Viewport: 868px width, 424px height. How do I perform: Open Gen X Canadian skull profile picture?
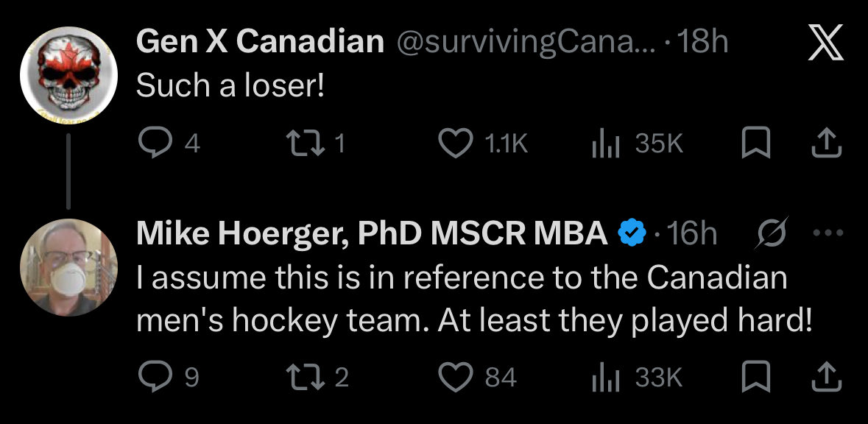68,75
